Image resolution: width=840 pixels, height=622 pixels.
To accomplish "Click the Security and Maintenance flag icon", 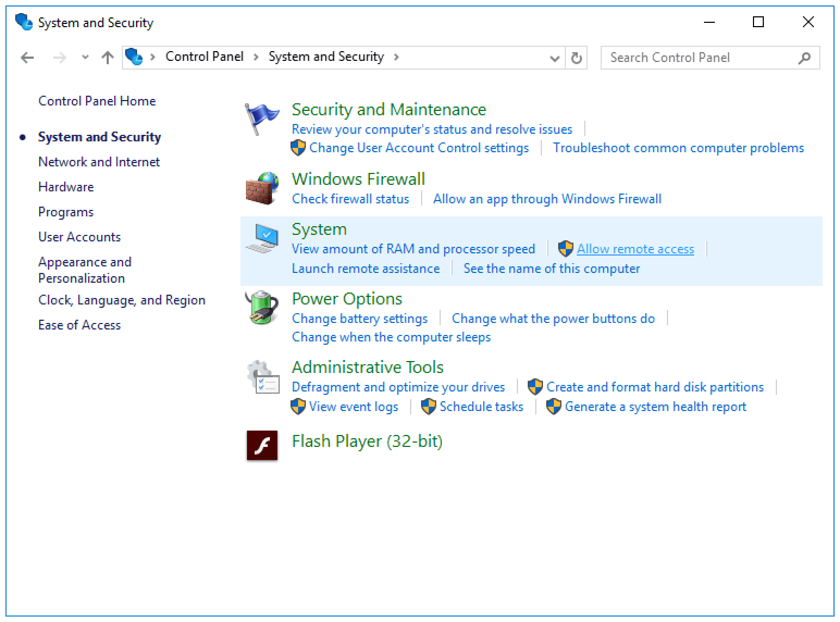I will pos(261,119).
